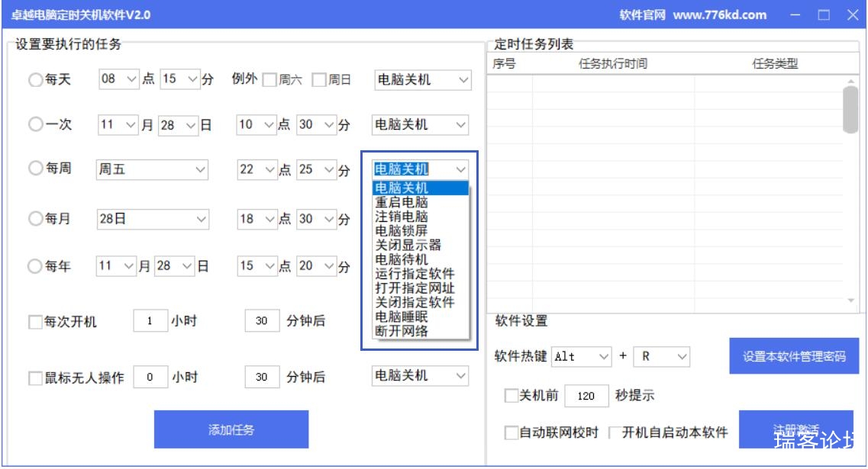
Task: Click the 注册激活 button
Action: (x=796, y=429)
